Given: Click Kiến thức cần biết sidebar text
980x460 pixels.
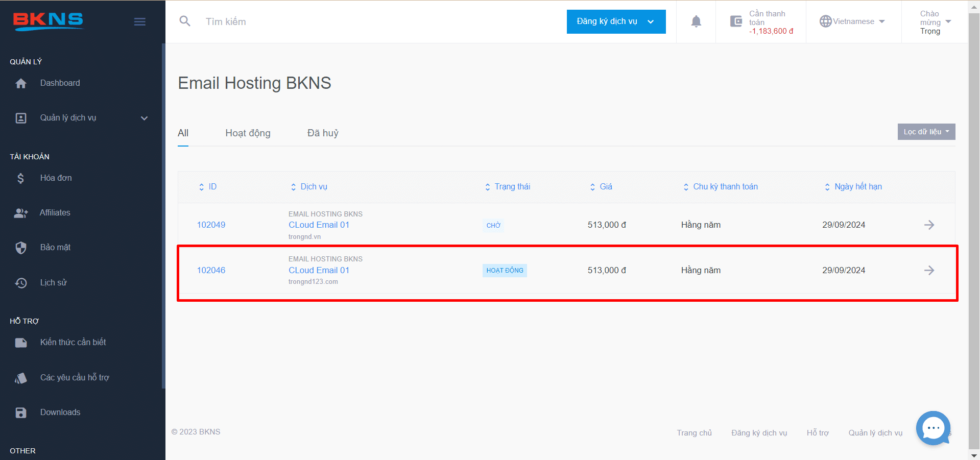Looking at the screenshot, I should point(74,343).
